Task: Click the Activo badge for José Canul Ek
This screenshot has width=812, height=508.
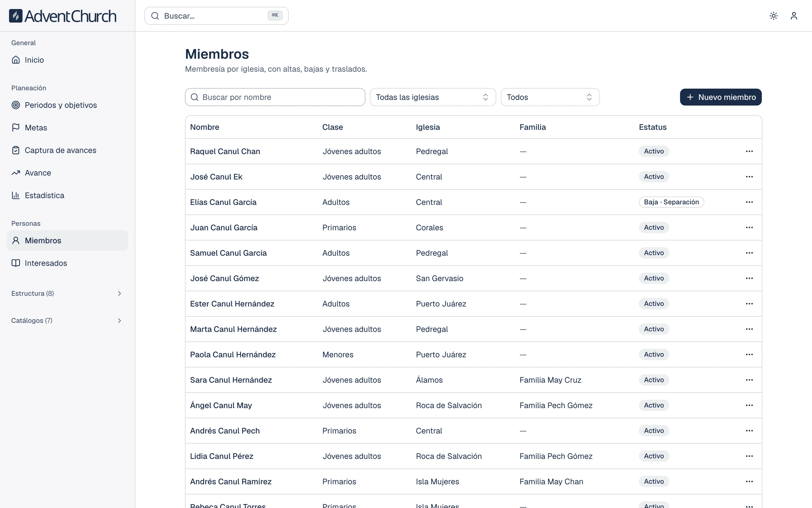Action: 654,177
